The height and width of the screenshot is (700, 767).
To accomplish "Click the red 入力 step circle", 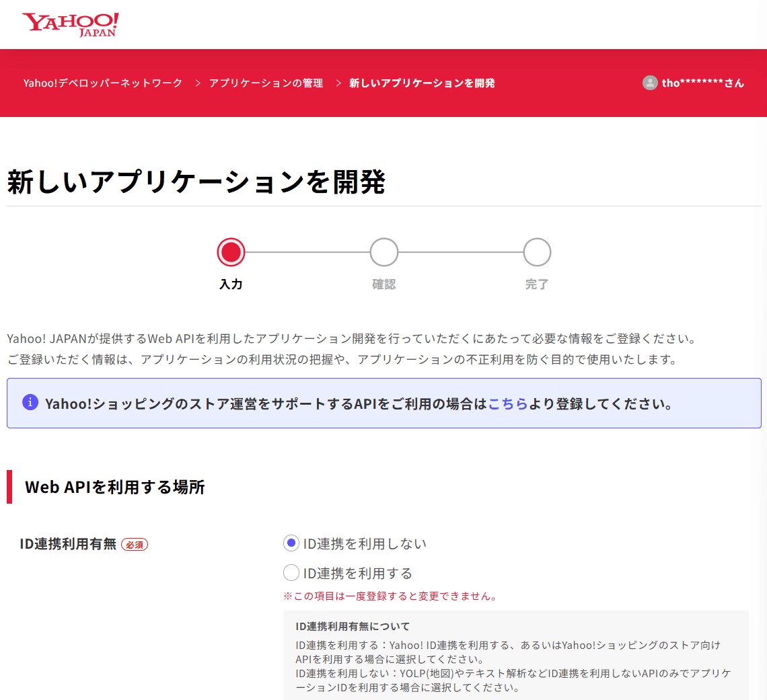I will point(231,252).
